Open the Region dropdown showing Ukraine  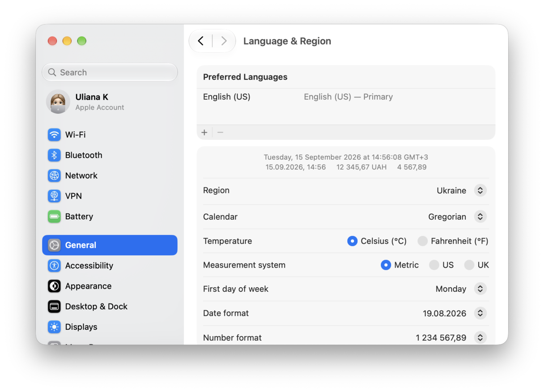[x=480, y=191]
